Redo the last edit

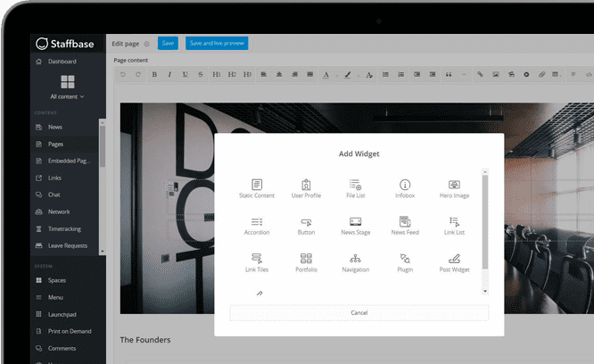(138, 75)
